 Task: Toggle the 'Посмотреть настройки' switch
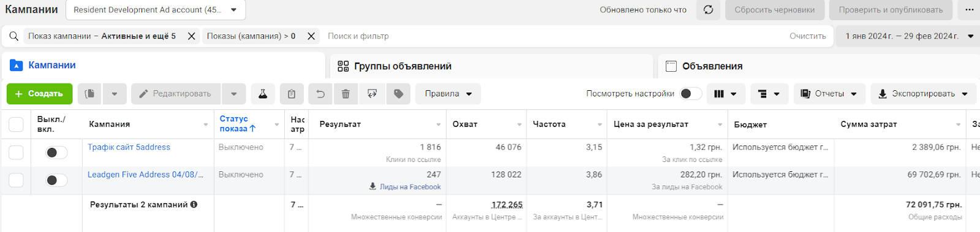point(692,94)
